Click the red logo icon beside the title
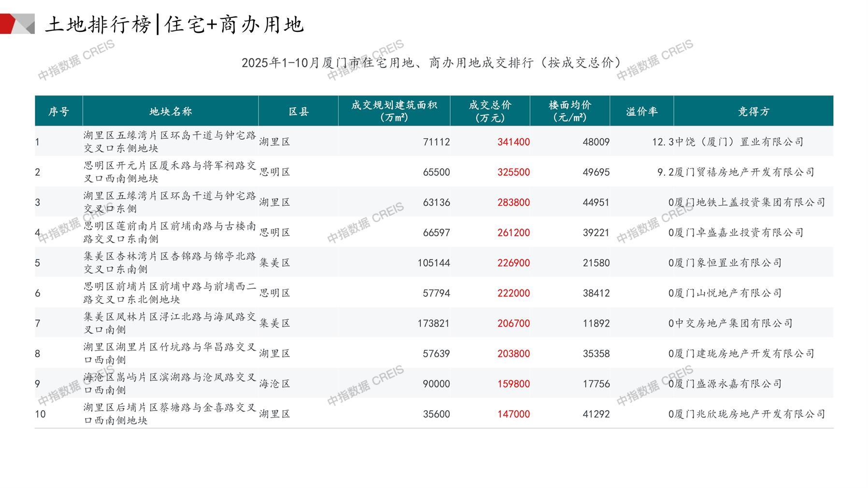 click(x=17, y=24)
